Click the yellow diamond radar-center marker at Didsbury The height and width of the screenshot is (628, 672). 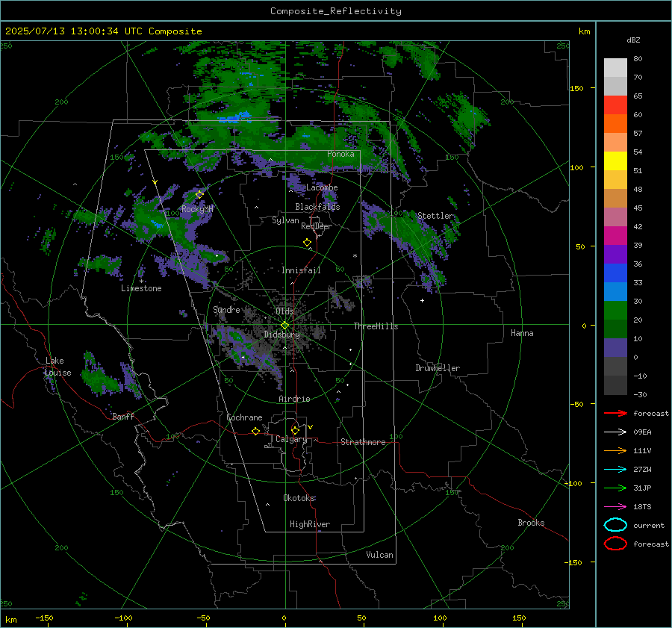284,326
